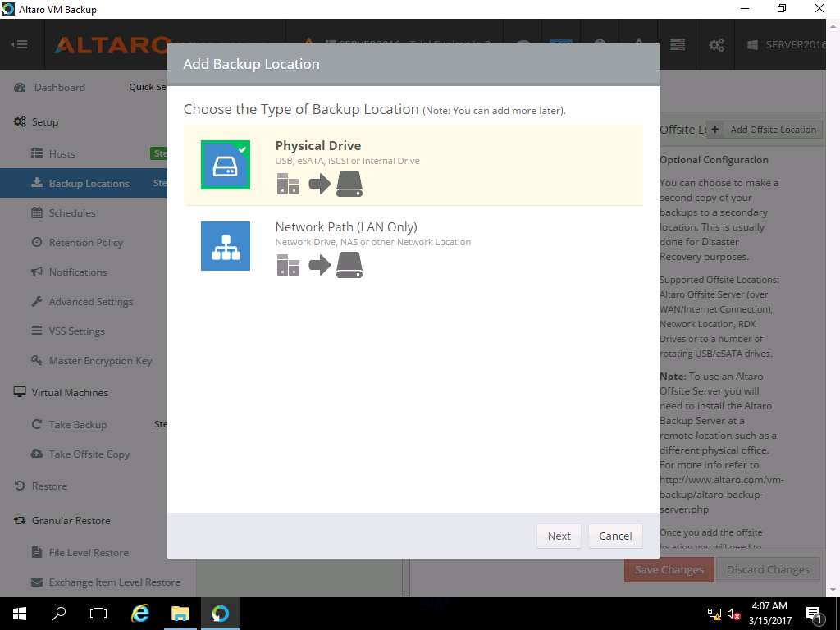Click the window vertical scrollbar
This screenshot has height=630, width=840.
coord(833,307)
